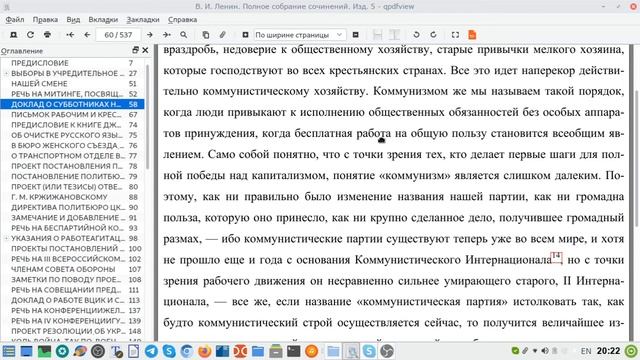Click zoom out icon right of scale box
The image size is (640, 360).
[356, 35]
